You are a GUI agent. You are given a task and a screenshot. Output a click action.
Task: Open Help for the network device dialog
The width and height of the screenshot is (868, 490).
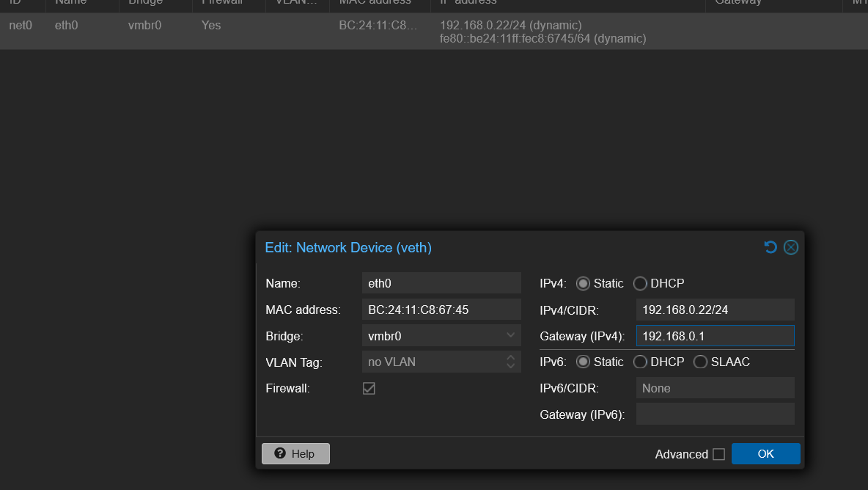point(295,453)
